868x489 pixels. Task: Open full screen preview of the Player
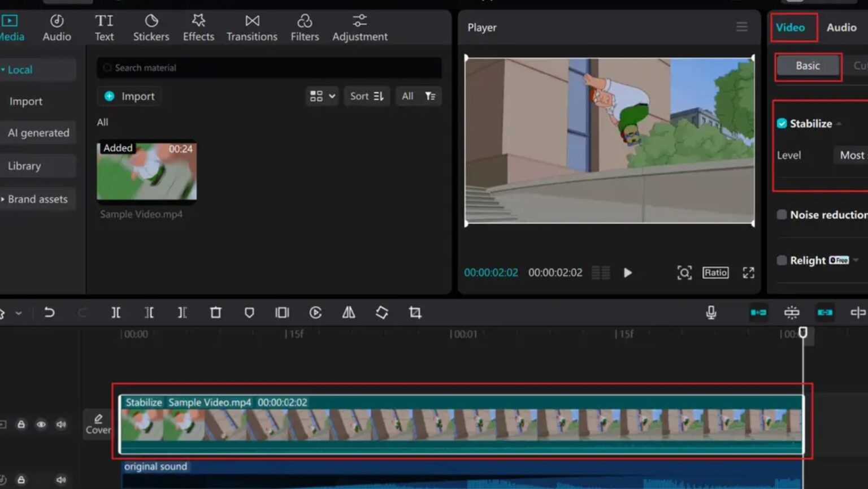coord(749,272)
